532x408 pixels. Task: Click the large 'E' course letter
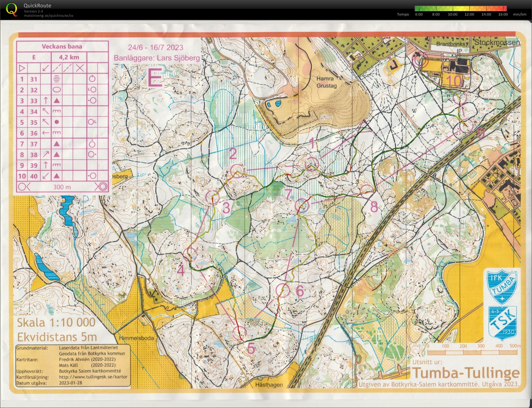pos(155,78)
